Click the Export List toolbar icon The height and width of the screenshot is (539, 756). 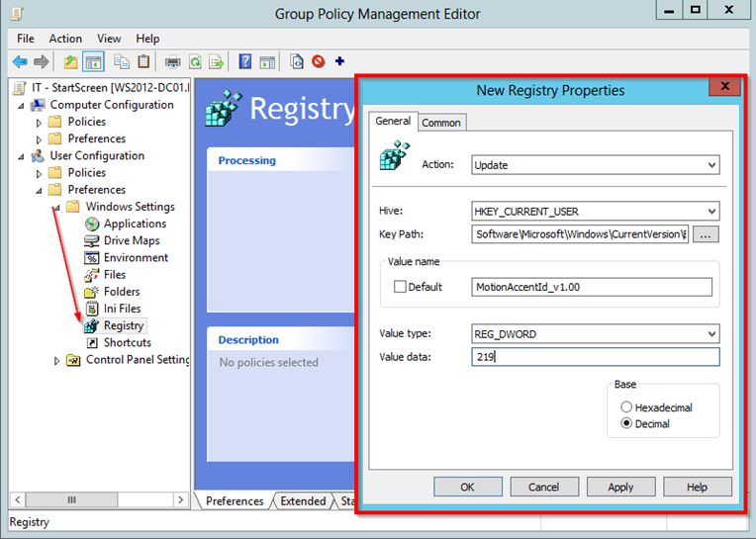(x=217, y=61)
